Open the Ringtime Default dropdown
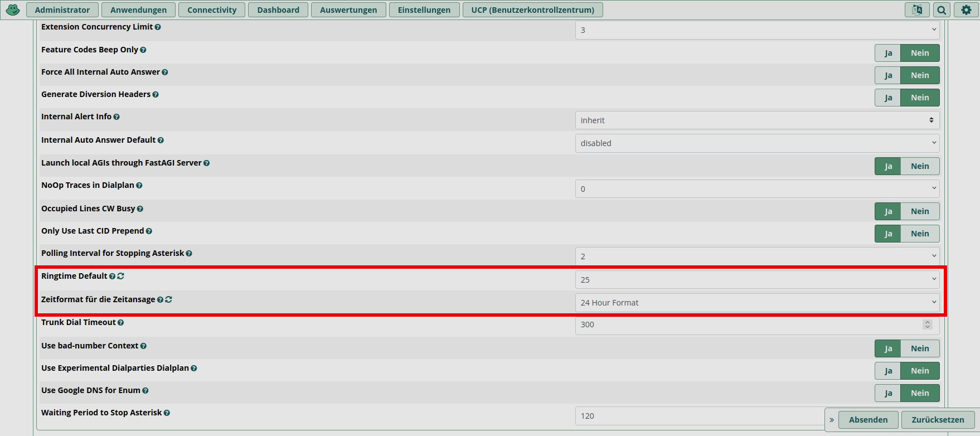The width and height of the screenshot is (980, 436). coord(756,280)
